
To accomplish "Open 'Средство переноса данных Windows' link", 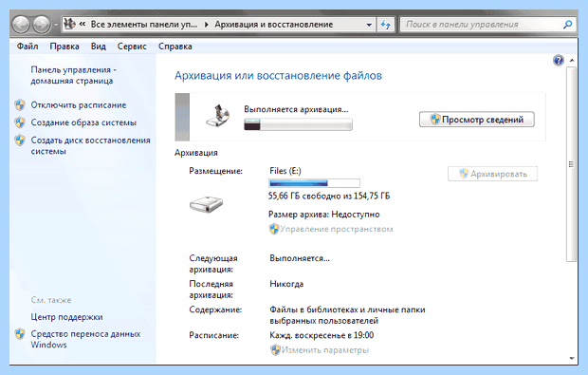I will coord(85,339).
